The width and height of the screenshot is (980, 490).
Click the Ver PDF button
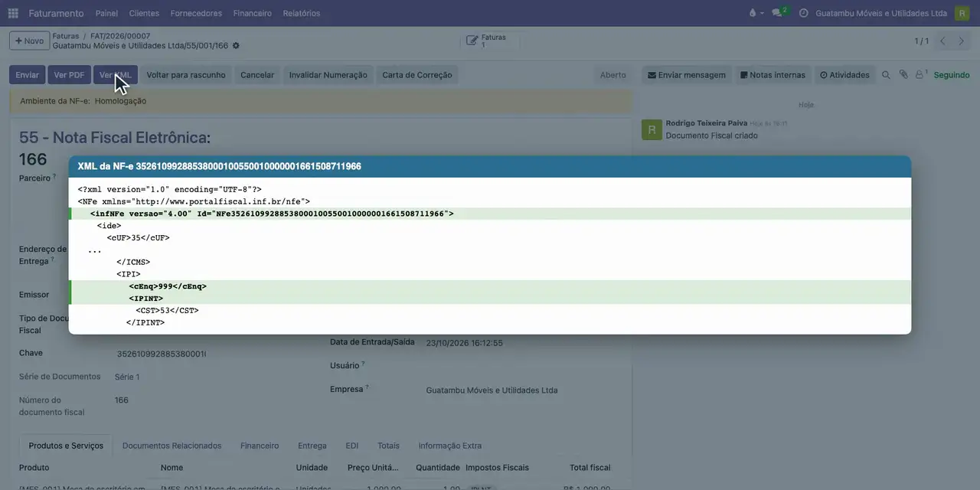point(69,75)
